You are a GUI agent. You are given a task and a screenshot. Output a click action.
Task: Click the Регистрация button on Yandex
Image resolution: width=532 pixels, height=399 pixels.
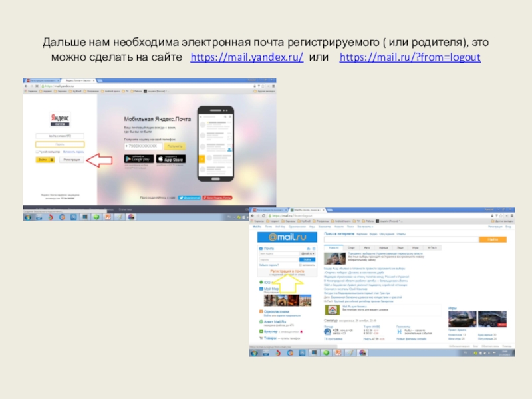[70, 160]
